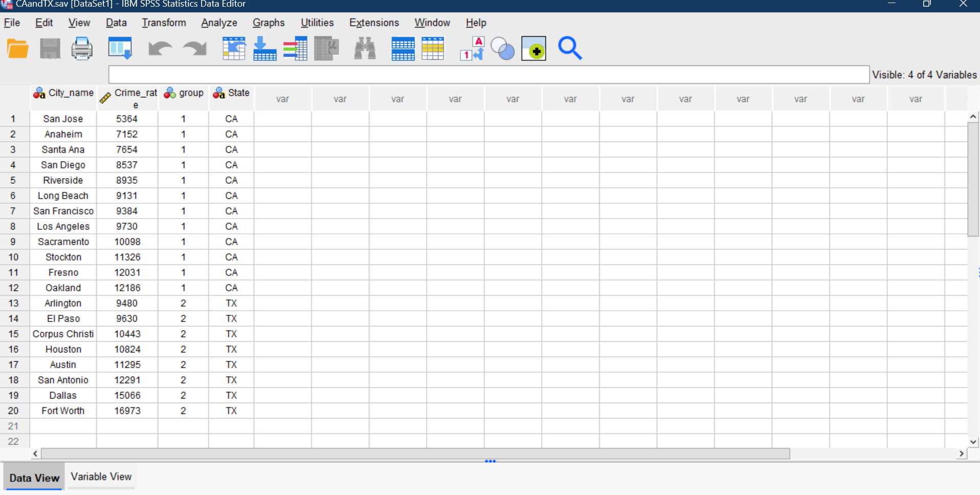Open the Graphs menu
Screen dimensions: 980x495
click(x=268, y=23)
